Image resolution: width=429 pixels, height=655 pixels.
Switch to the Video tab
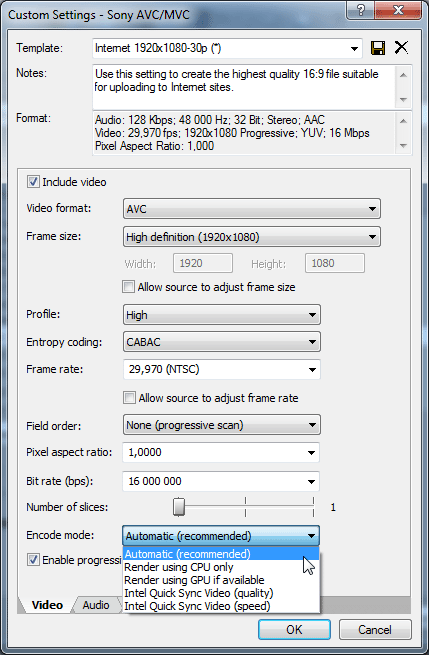47,605
